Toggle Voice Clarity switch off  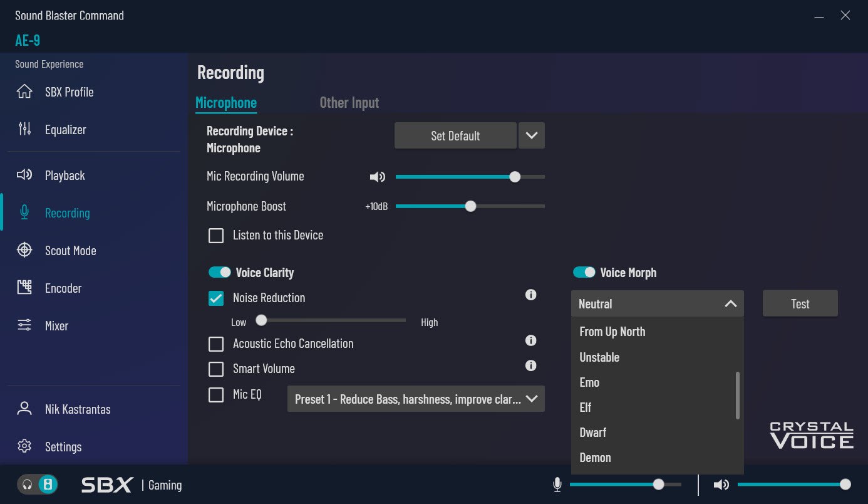coord(220,272)
